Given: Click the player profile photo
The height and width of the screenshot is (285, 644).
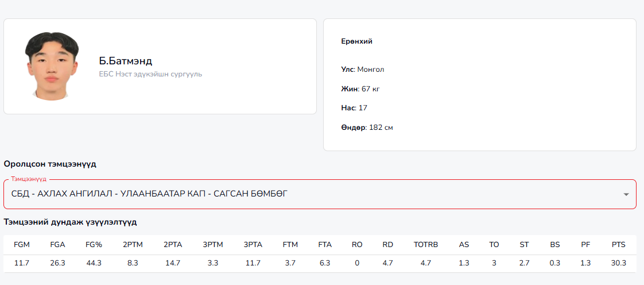Looking at the screenshot, I should click(52, 66).
